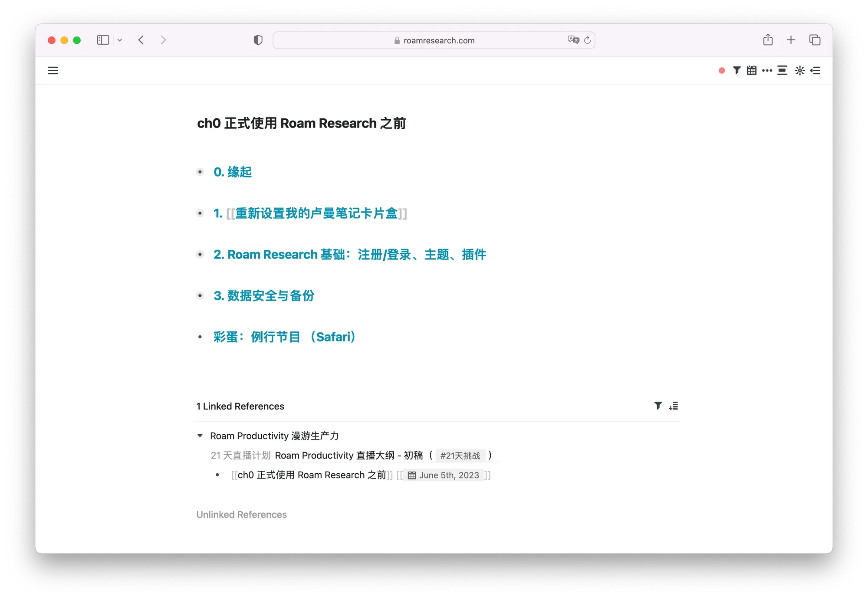Viewport: 868px width, 600px height.
Task: Open the Safari privacy shield report
Action: click(x=258, y=40)
